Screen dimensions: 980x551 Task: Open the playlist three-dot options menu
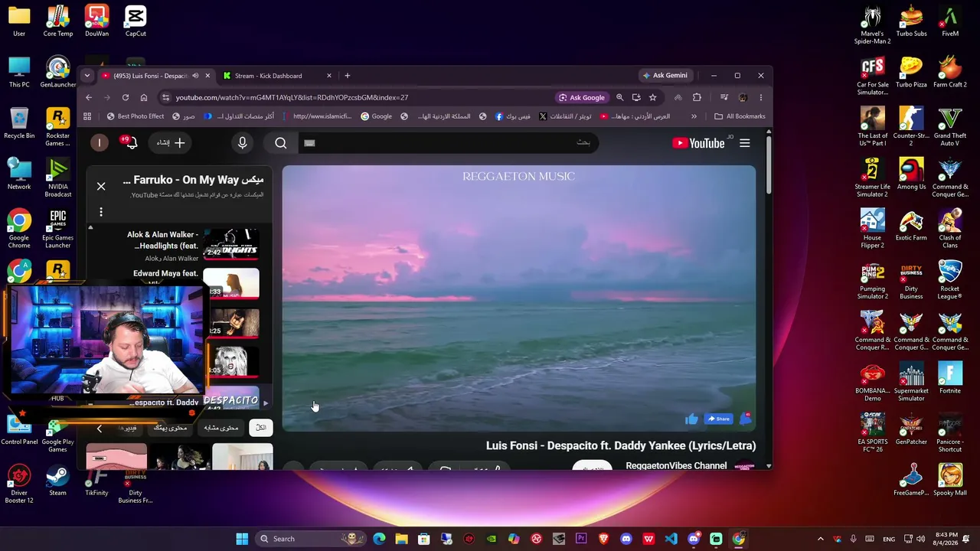(101, 212)
